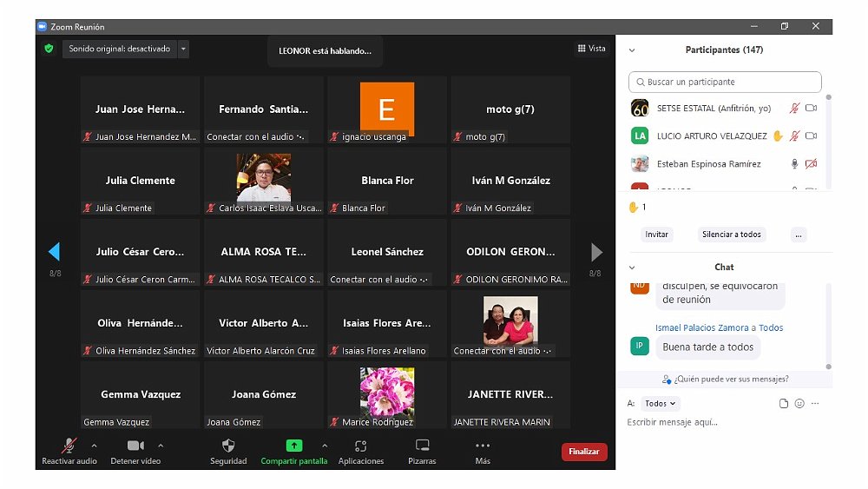
Task: Open the Más toolbar menu
Action: click(483, 446)
